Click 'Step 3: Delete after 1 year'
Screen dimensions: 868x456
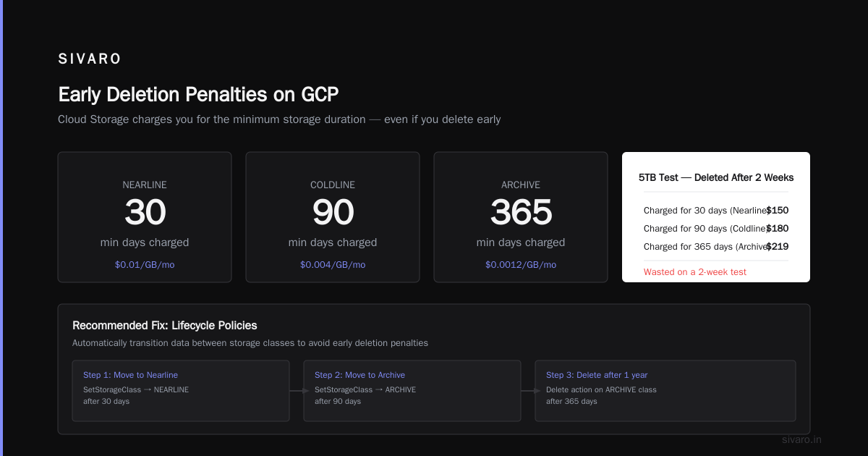(597, 375)
